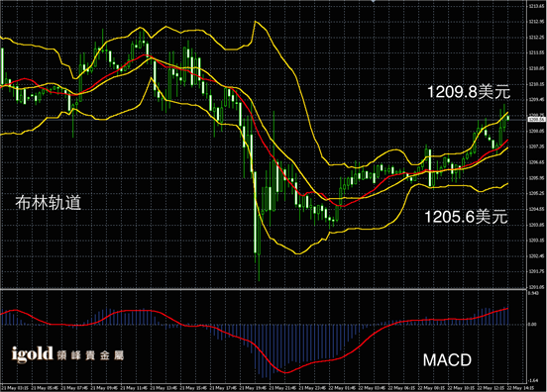Click the 領峰貴金屬 brand text
The width and height of the screenshot is (547, 392).
[x=90, y=355]
